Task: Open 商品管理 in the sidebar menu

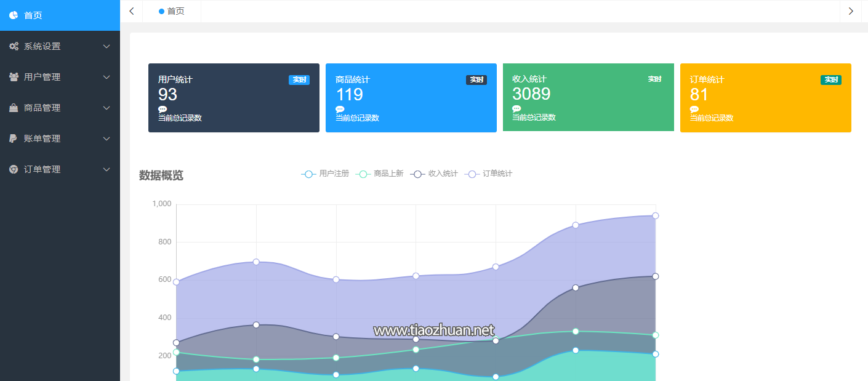Action: click(x=42, y=108)
